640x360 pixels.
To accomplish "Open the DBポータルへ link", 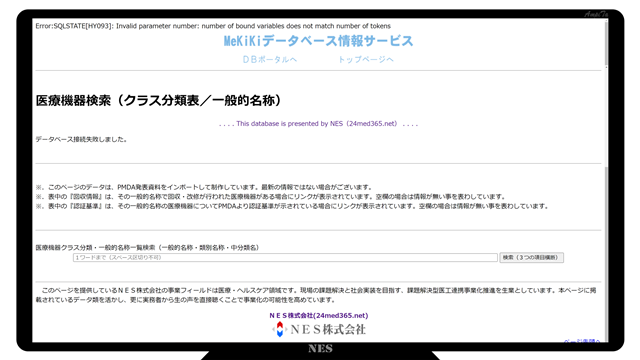I will tap(270, 60).
